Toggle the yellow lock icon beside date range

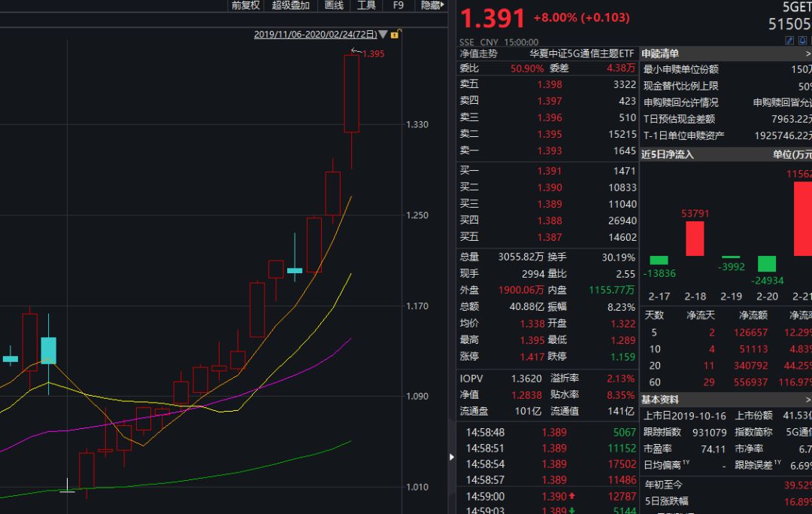click(x=395, y=35)
